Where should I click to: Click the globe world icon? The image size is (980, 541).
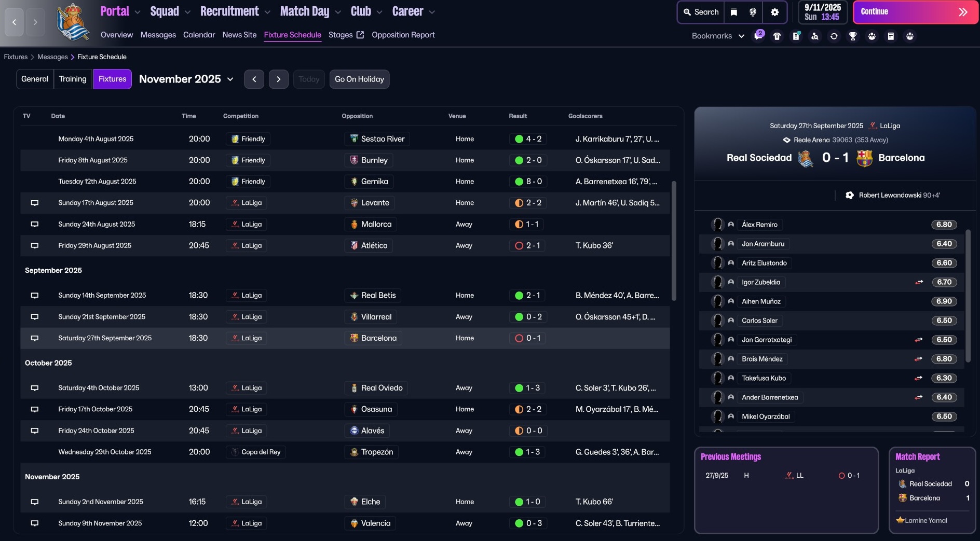(x=753, y=12)
